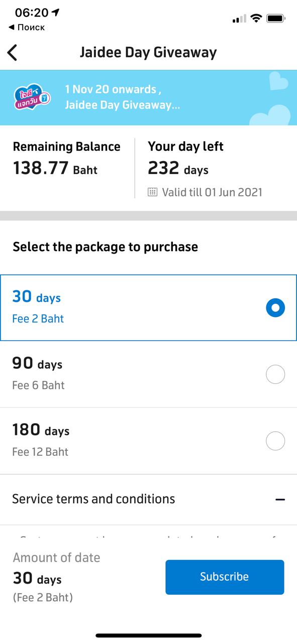Select the 30 days radio button

click(x=275, y=307)
